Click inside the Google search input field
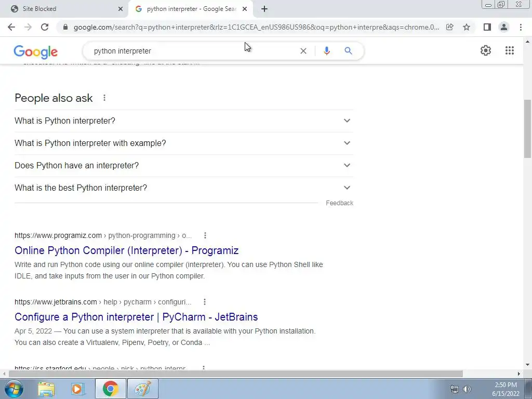532x399 pixels. coord(193,51)
